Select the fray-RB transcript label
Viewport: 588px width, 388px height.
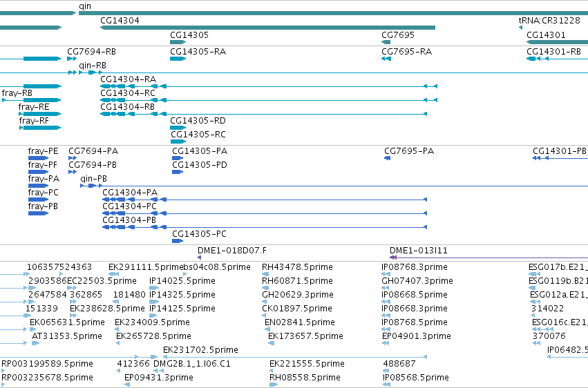[x=17, y=93]
